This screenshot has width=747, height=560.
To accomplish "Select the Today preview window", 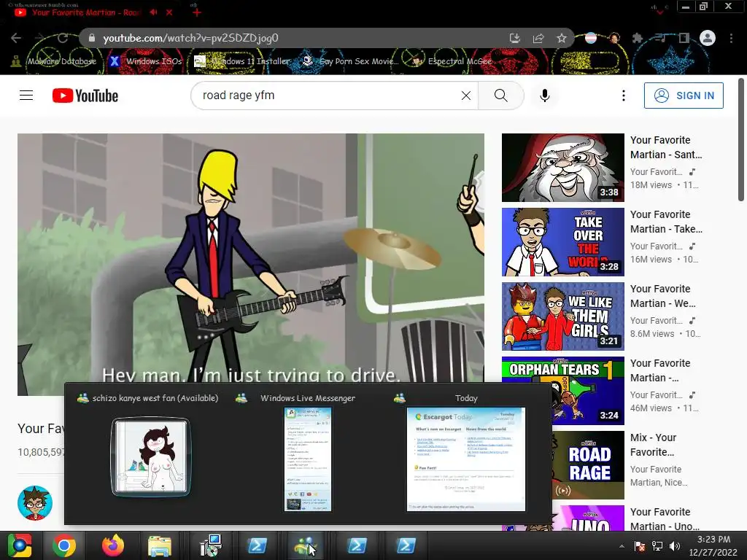I will tap(466, 459).
